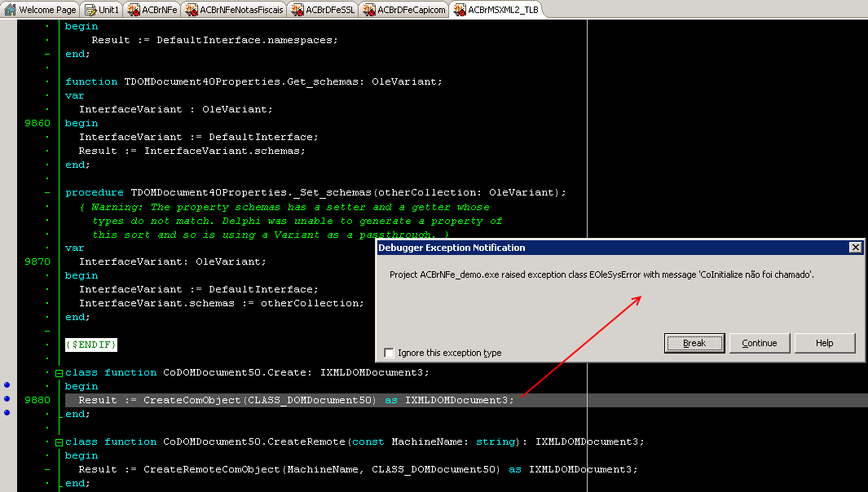Click 'InterfaceVariant : OleVariant;' declaration line

(x=175, y=110)
